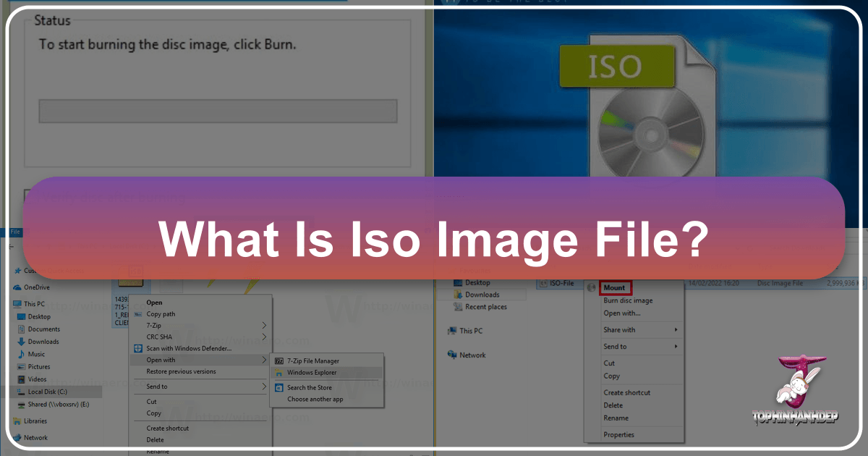The height and width of the screenshot is (456, 868).
Task: Choose Burn disc image from the menu
Action: pos(629,300)
